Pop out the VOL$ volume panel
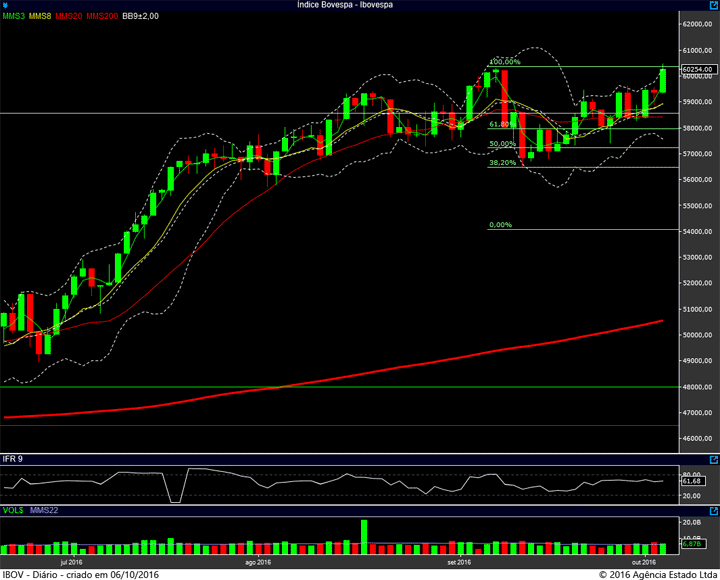The width and height of the screenshot is (720, 580). click(714, 511)
